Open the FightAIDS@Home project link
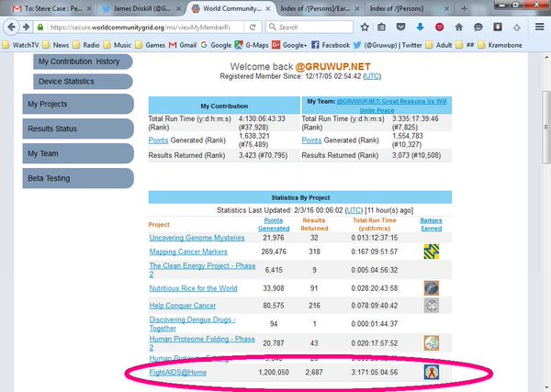Screen dimensions: 551x392 (178, 373)
